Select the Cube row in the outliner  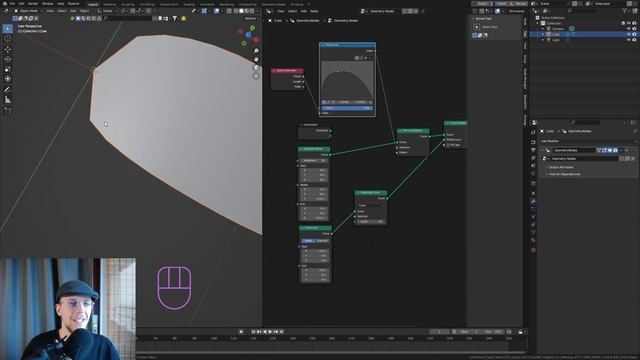click(x=584, y=35)
